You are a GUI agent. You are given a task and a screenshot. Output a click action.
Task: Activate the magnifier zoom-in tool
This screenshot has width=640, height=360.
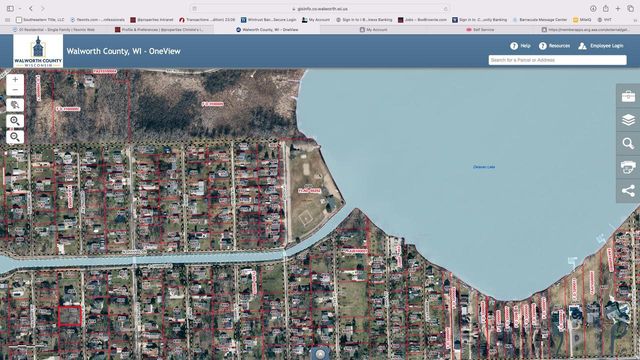tap(15, 121)
